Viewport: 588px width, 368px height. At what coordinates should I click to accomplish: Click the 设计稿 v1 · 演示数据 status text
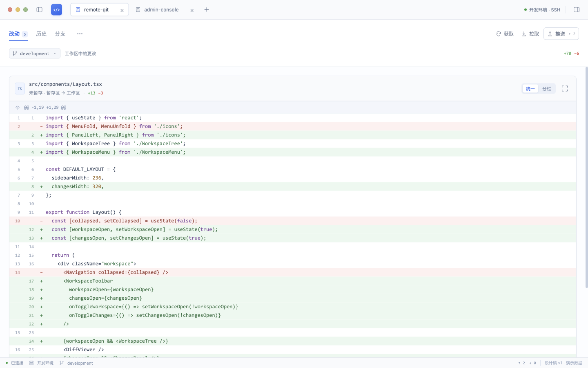563,363
